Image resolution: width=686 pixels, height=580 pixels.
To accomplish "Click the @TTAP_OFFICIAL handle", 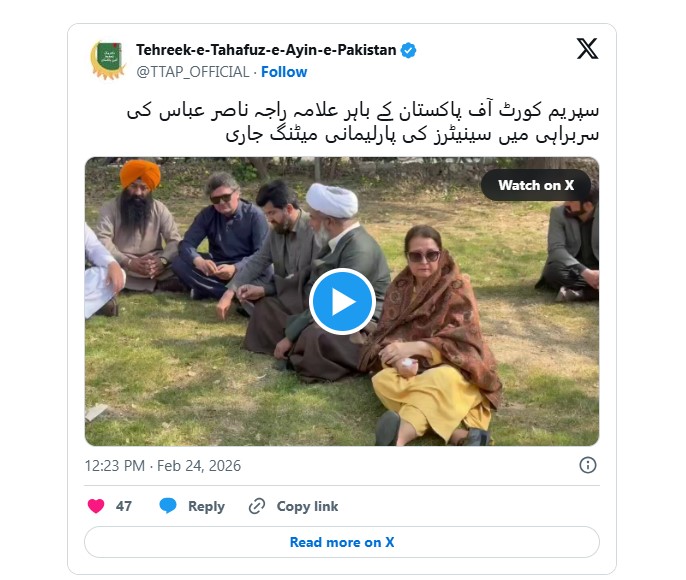I will pyautogui.click(x=192, y=72).
